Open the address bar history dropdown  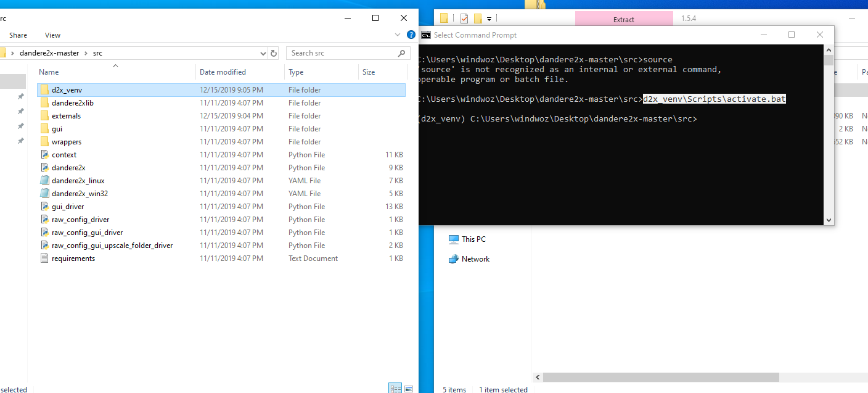[x=263, y=53]
